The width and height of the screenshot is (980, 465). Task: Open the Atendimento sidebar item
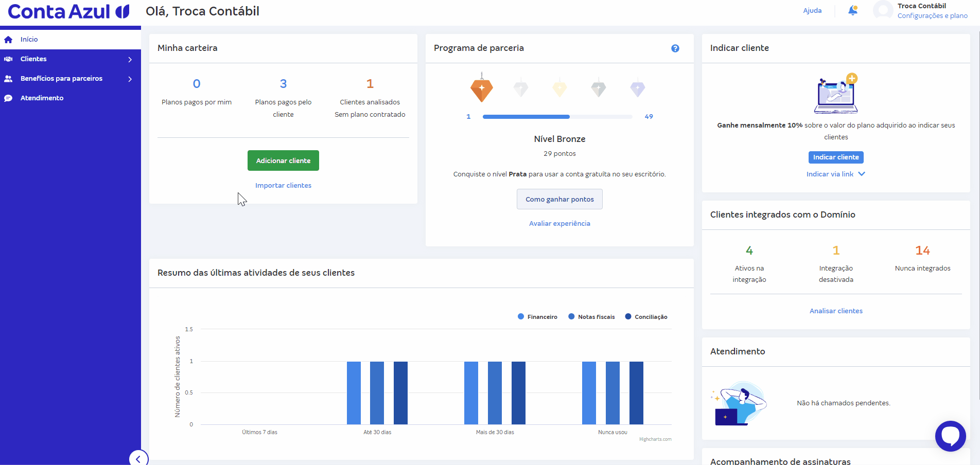71,98
